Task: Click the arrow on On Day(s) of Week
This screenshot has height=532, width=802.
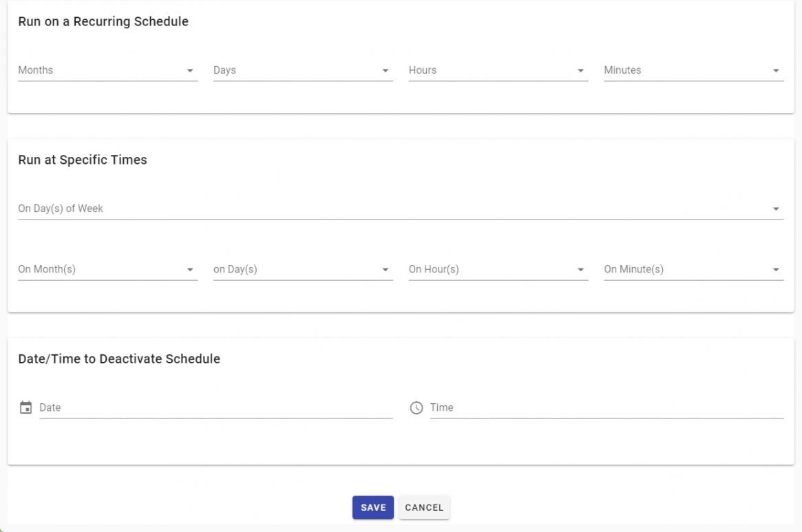Action: [x=777, y=209]
